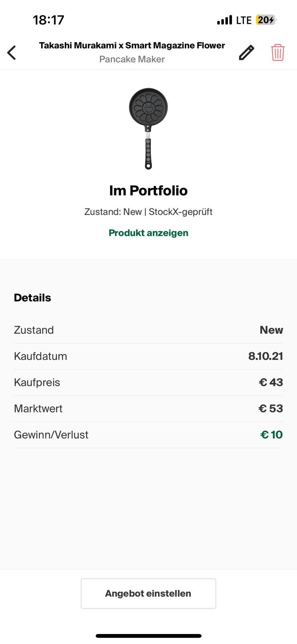Image resolution: width=297 pixels, height=644 pixels.
Task: Open the pancake maker product image
Action: [x=148, y=128]
